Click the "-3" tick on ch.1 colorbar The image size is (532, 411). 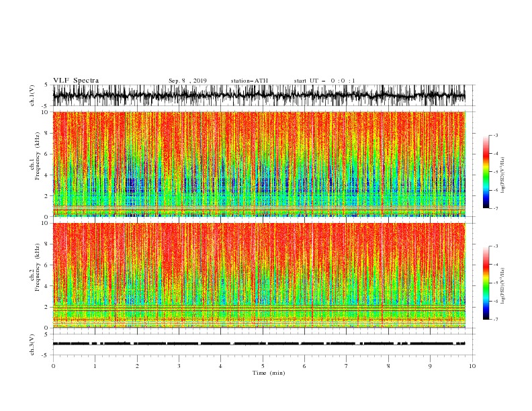tap(495, 135)
